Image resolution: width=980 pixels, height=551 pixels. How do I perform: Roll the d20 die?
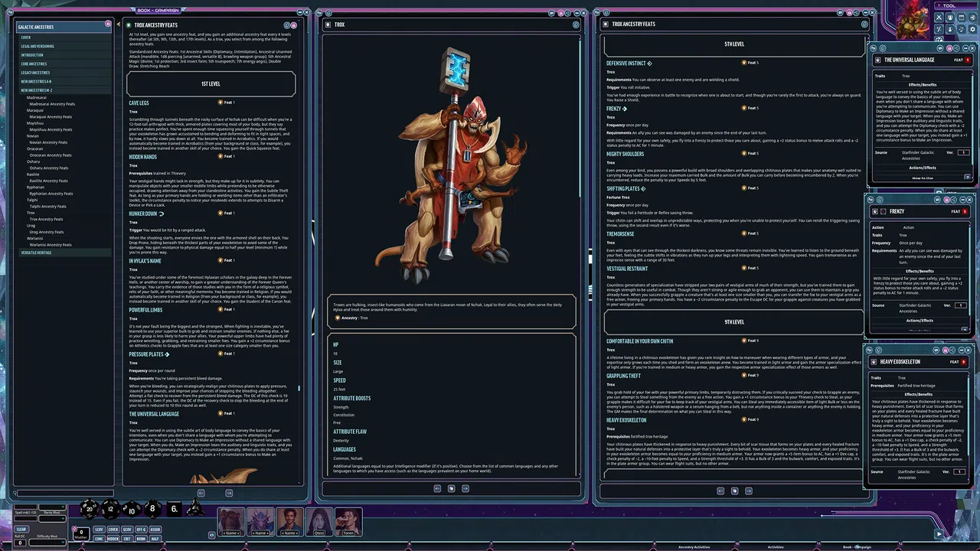tap(90, 509)
